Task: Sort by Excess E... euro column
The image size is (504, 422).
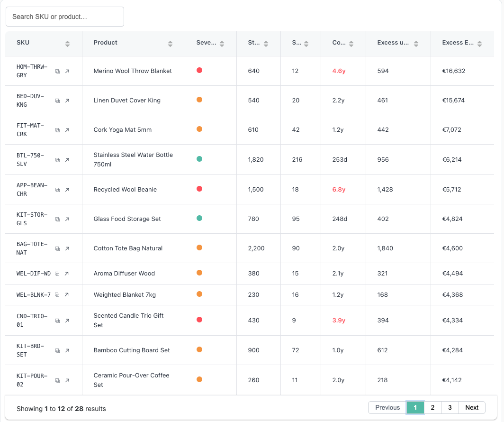Action: coord(479,44)
